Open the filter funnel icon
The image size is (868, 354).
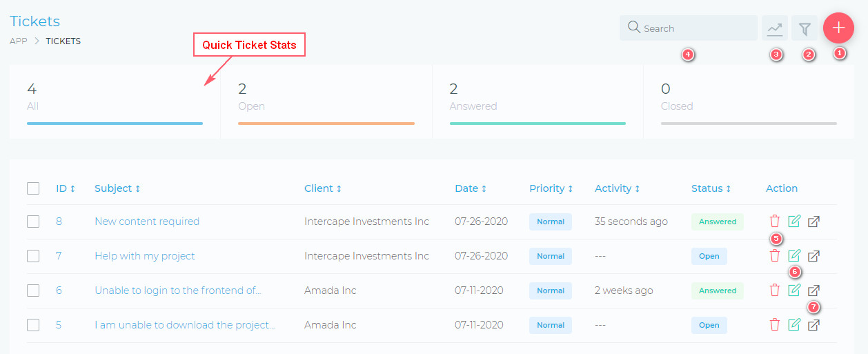coord(805,28)
